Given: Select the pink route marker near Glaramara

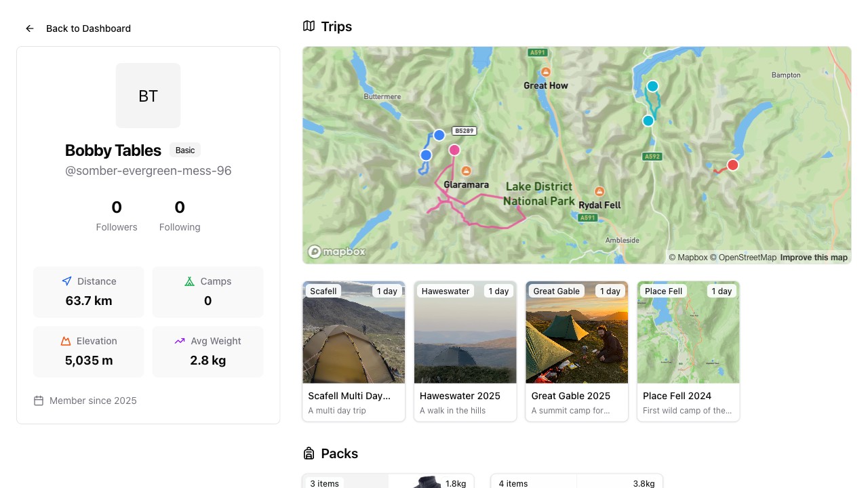Looking at the screenshot, I should 454,150.
